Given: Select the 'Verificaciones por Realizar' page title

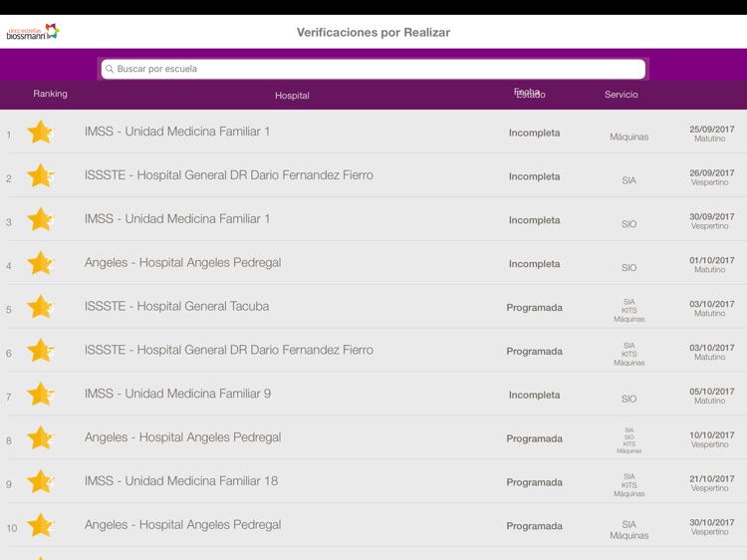Looking at the screenshot, I should [x=373, y=33].
